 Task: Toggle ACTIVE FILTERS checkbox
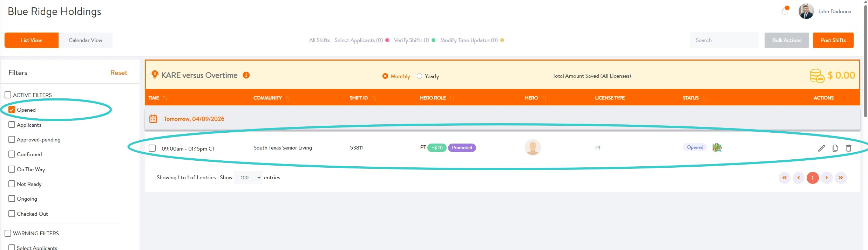[8, 95]
